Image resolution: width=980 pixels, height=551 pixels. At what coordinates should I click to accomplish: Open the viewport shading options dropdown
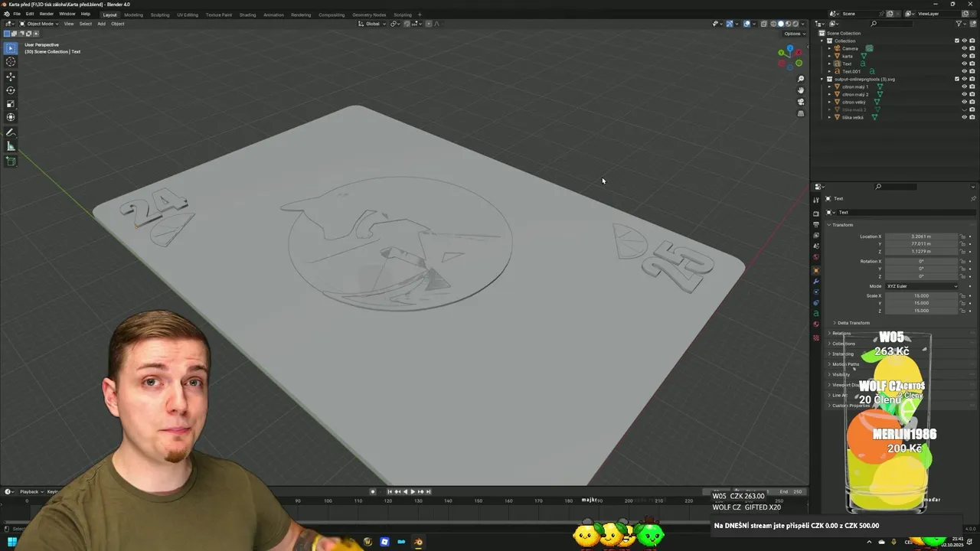click(x=803, y=24)
